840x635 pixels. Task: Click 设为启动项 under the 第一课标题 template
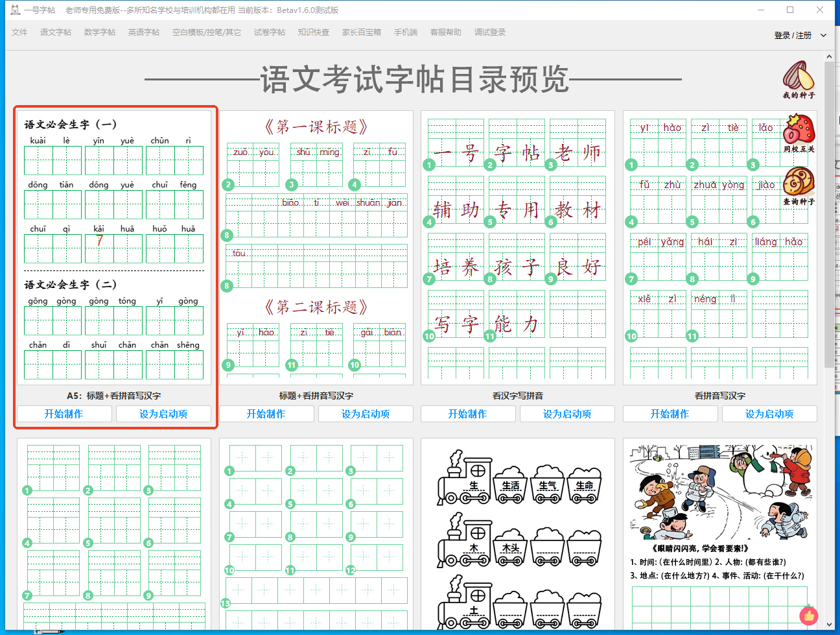(x=366, y=414)
